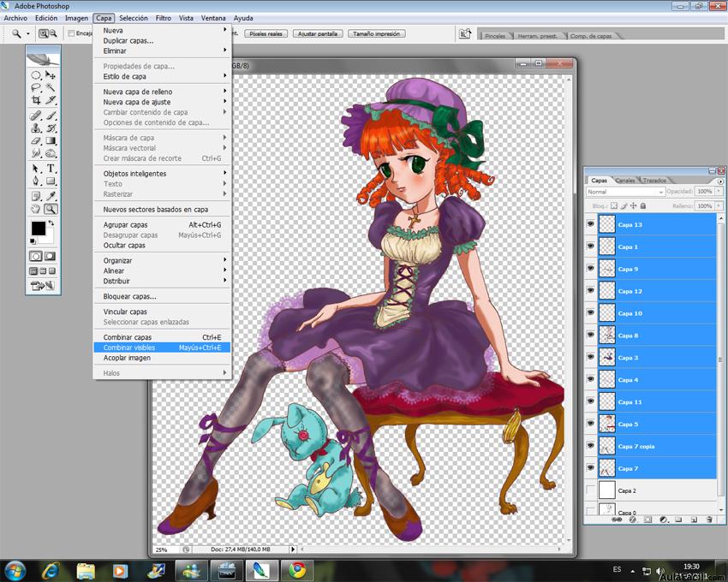This screenshot has width=728, height=582.
Task: Select the Pen tool
Action: 36,181
